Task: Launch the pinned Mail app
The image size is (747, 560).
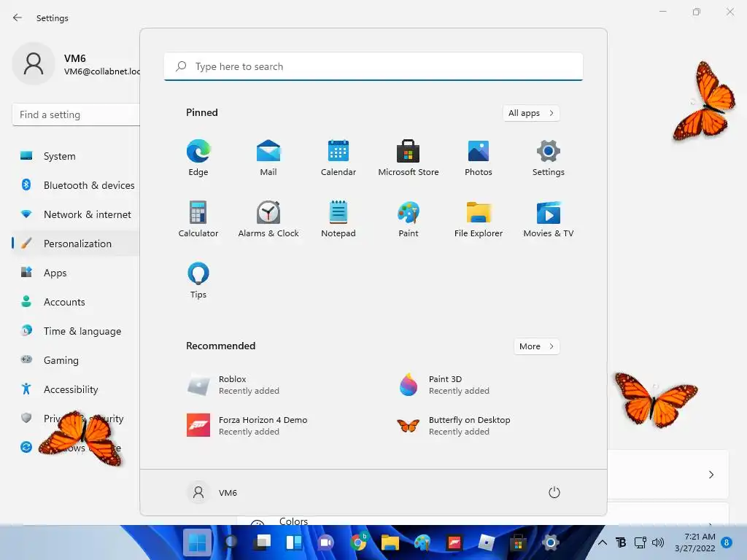Action: point(268,157)
